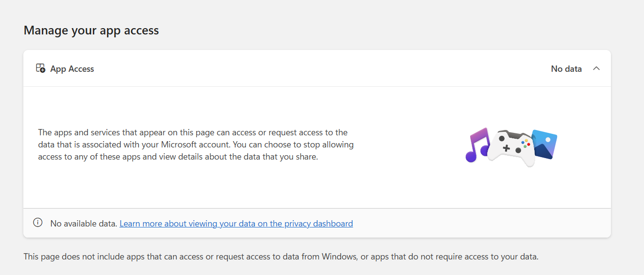
Task: Click the "No data" status label
Action: (x=566, y=69)
